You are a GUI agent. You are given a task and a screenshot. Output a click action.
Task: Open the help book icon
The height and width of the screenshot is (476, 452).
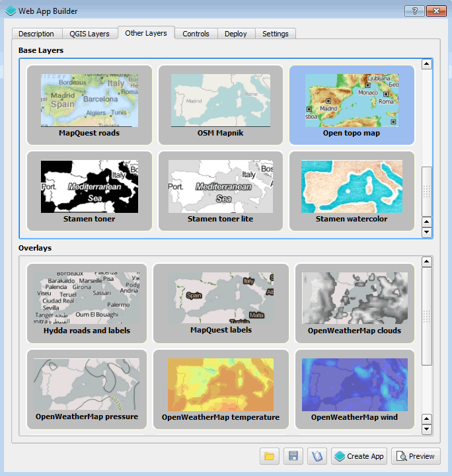click(318, 456)
